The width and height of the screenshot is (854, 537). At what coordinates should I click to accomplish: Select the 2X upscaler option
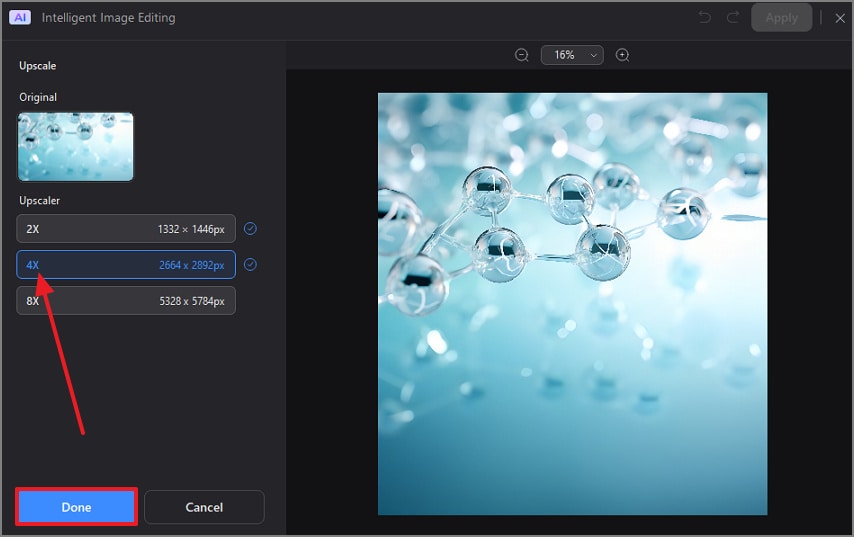click(x=126, y=229)
